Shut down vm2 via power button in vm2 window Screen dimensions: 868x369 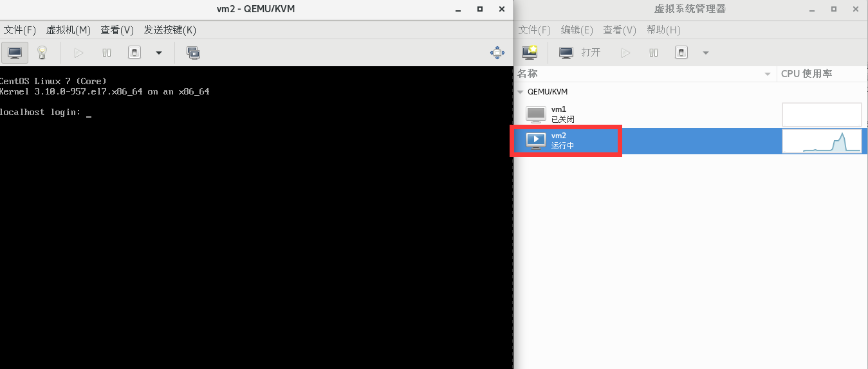[134, 53]
